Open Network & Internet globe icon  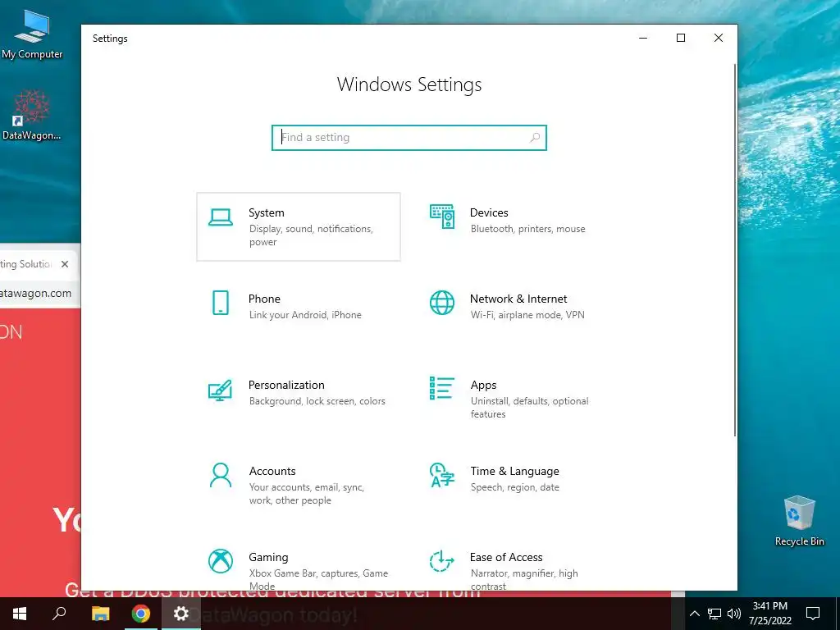tap(442, 303)
